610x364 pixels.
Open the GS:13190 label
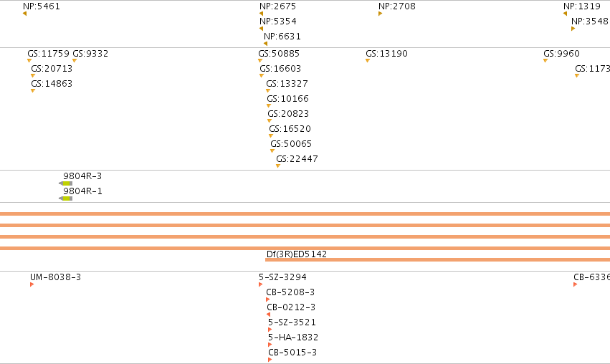coord(386,53)
